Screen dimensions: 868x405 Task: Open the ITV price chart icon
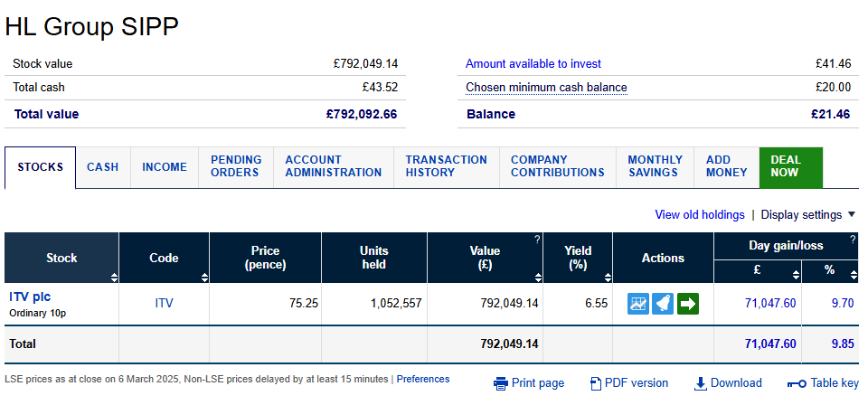(x=638, y=303)
